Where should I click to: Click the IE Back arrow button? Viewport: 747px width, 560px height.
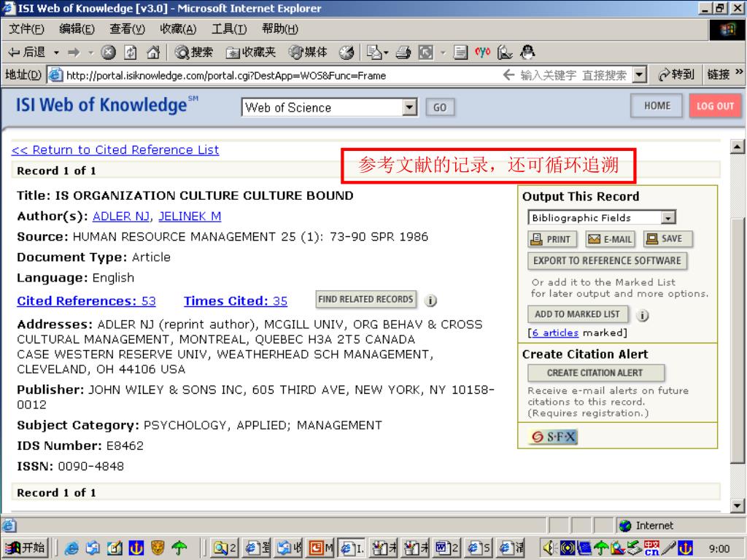click(27, 52)
